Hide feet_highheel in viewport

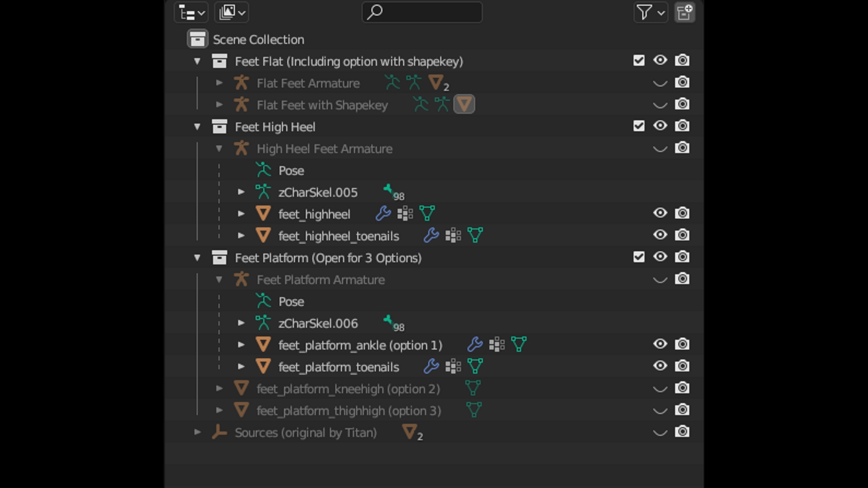[660, 213]
